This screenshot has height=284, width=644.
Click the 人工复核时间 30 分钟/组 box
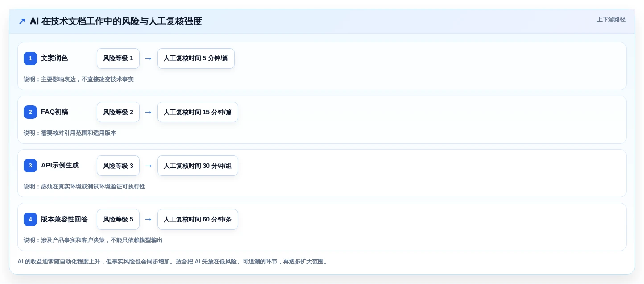(x=198, y=166)
